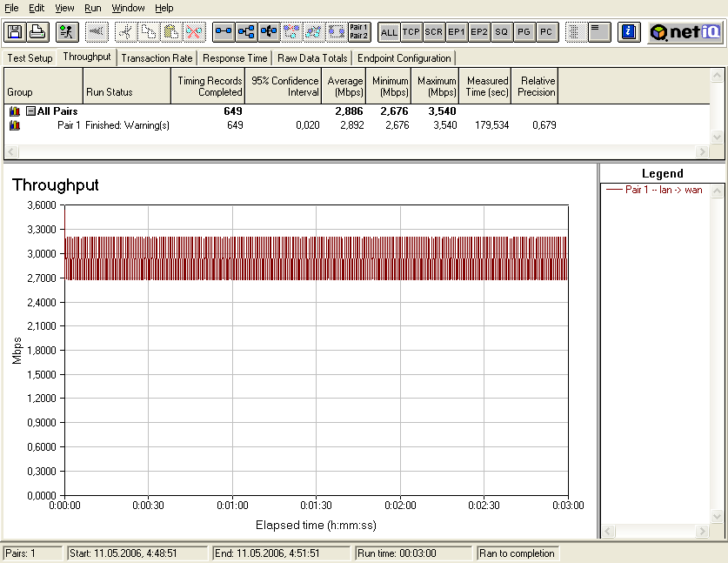Image resolution: width=728 pixels, height=563 pixels.
Task: Open the Run menu
Action: click(x=92, y=8)
